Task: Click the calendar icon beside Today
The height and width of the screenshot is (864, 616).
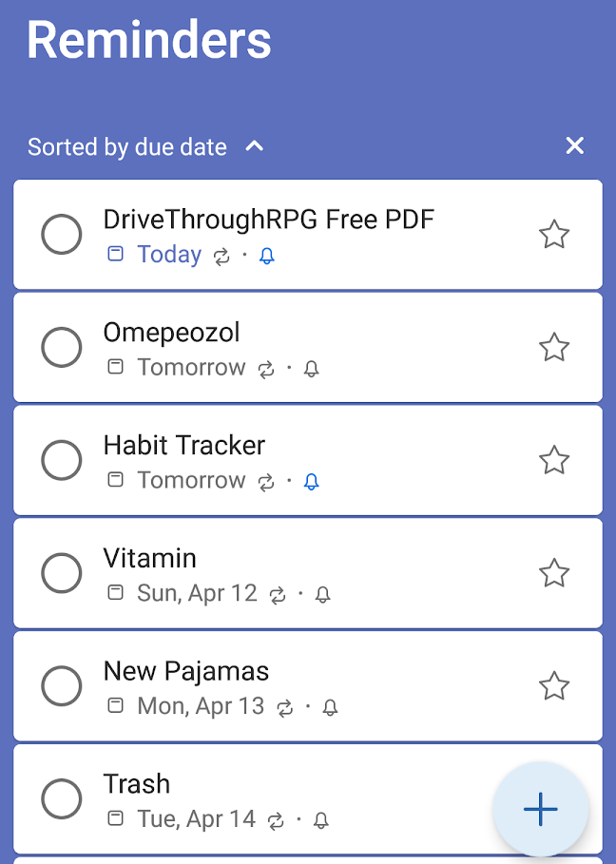Action: 115,255
